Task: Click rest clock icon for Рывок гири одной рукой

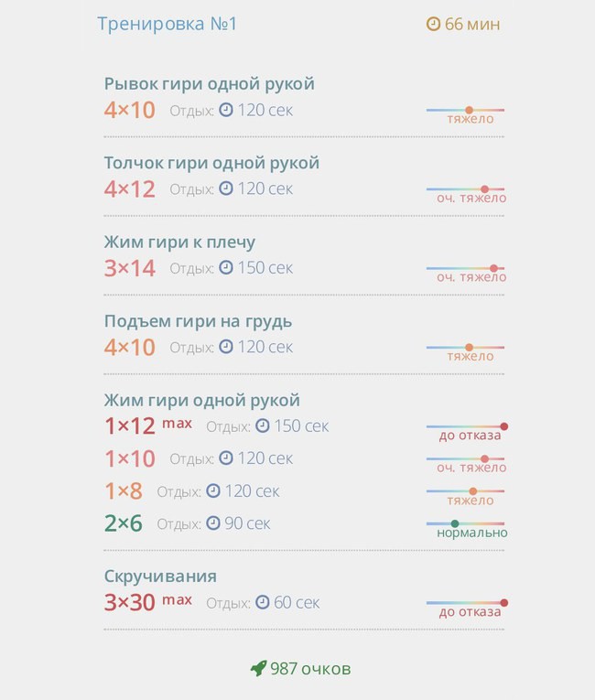Action: (x=226, y=110)
